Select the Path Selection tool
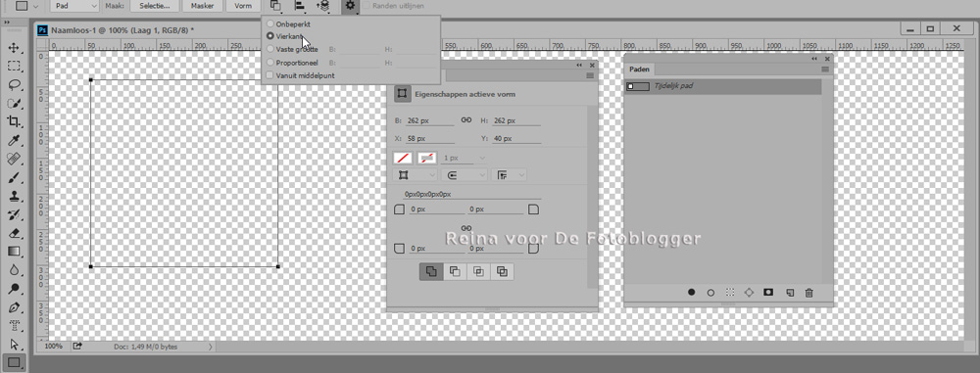Image resolution: width=980 pixels, height=373 pixels. coord(14,345)
